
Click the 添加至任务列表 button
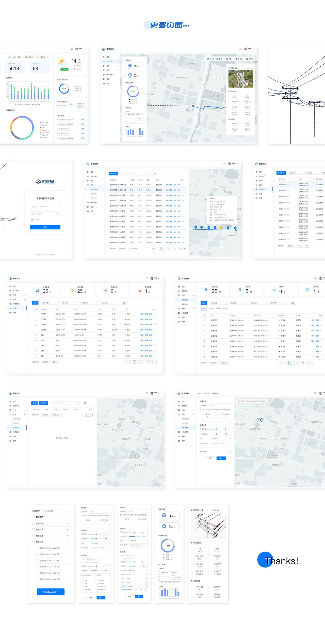click(51, 592)
